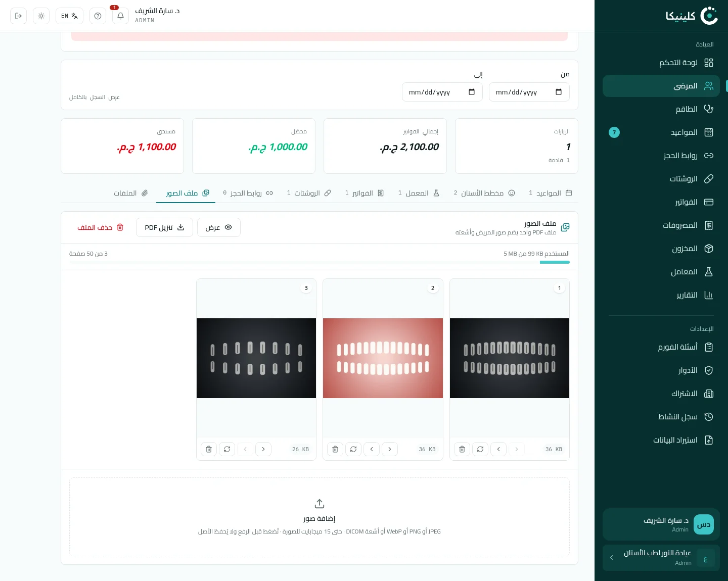Screen dimensions: 728x581
Task: Click the storage usage progress bar
Action: click(x=320, y=262)
